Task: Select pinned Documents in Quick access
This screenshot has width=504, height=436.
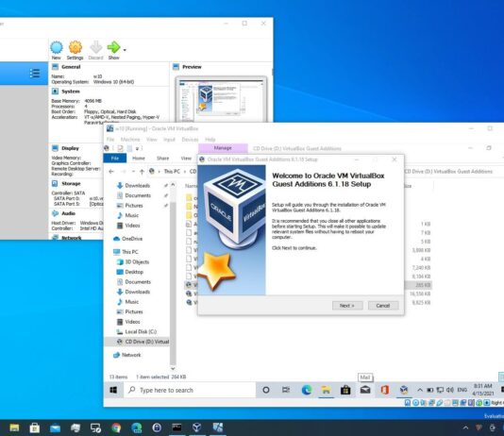Action: 138,195
